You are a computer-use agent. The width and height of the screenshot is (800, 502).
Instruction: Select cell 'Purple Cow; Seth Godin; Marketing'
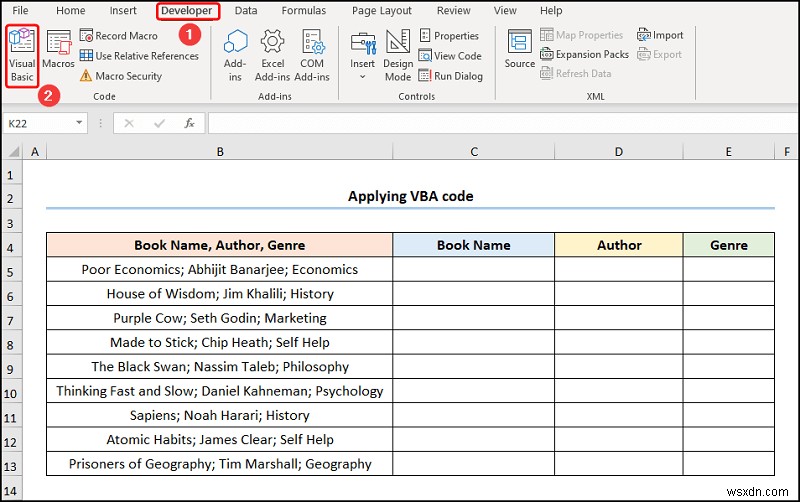(220, 318)
